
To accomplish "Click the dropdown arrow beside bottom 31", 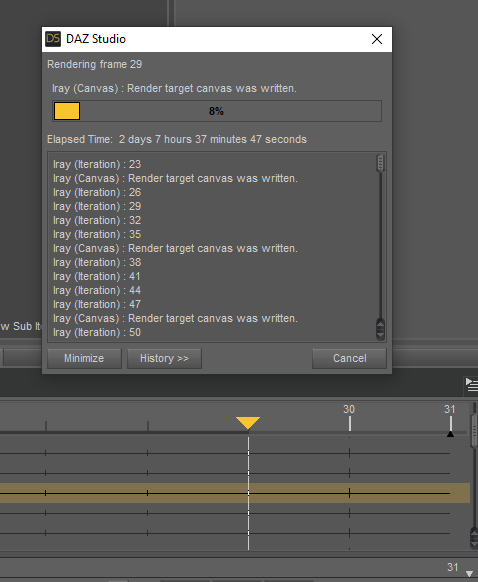I will [x=469, y=573].
